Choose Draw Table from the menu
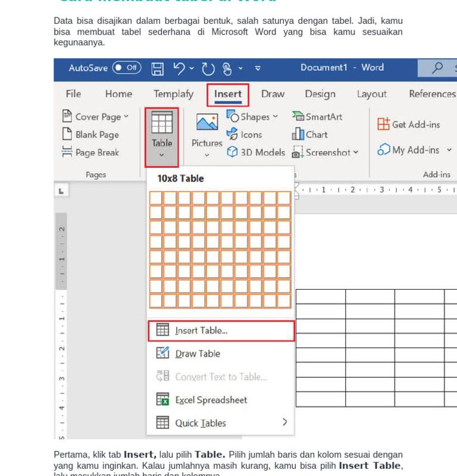The image size is (457, 476). pos(220,353)
